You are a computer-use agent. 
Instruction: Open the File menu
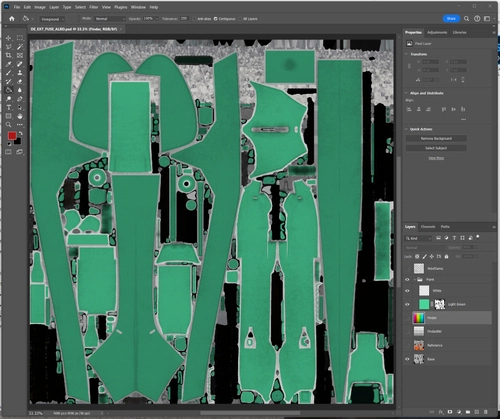coord(17,7)
